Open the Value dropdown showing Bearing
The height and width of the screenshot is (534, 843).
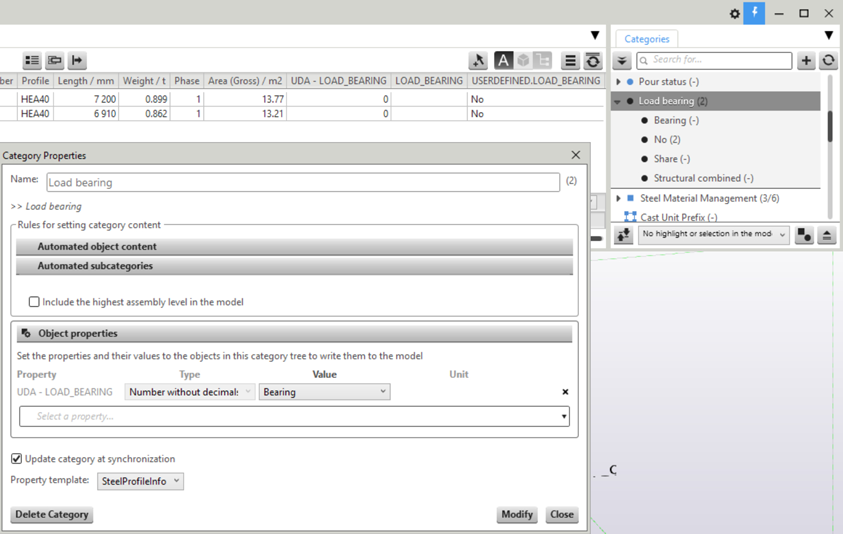pos(324,392)
